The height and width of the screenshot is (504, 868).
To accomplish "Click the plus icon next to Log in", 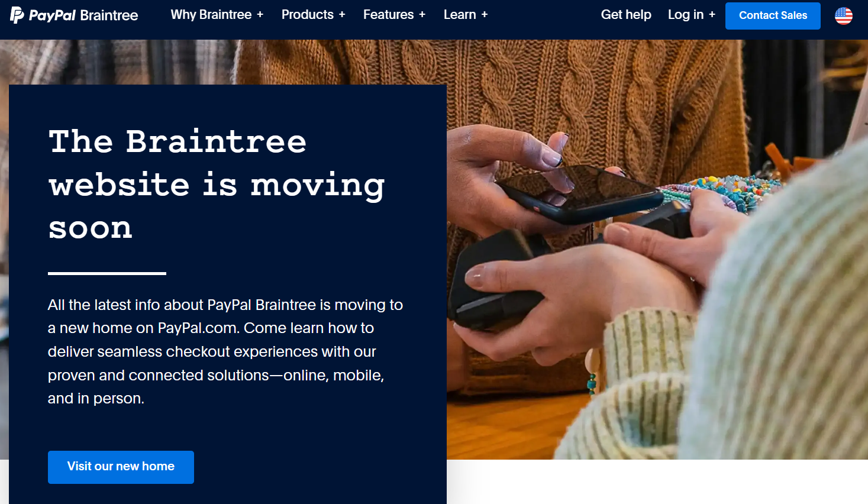I will (712, 15).
